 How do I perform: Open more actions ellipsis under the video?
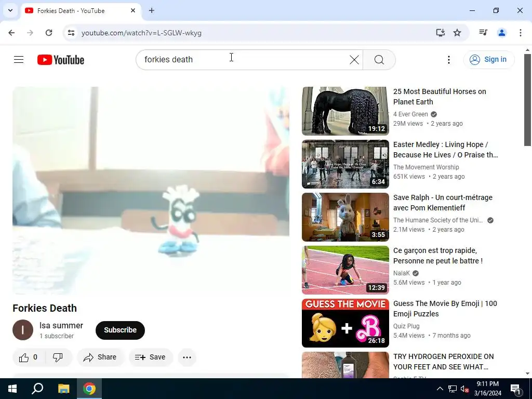coord(187,357)
